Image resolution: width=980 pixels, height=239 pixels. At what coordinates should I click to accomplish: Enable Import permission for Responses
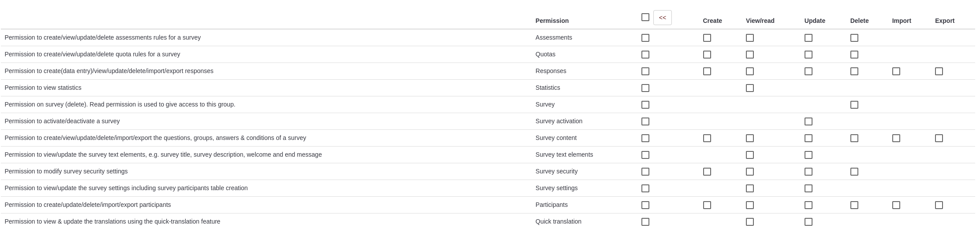(x=896, y=71)
